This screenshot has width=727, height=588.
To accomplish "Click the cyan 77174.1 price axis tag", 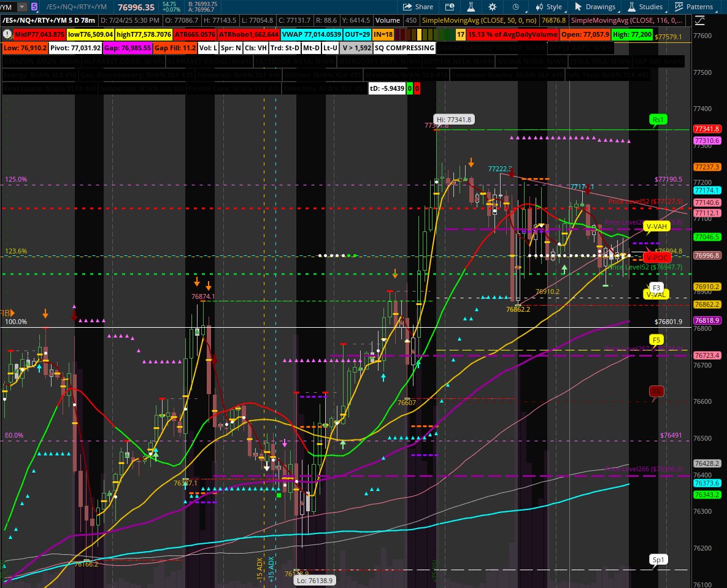I will pyautogui.click(x=707, y=191).
